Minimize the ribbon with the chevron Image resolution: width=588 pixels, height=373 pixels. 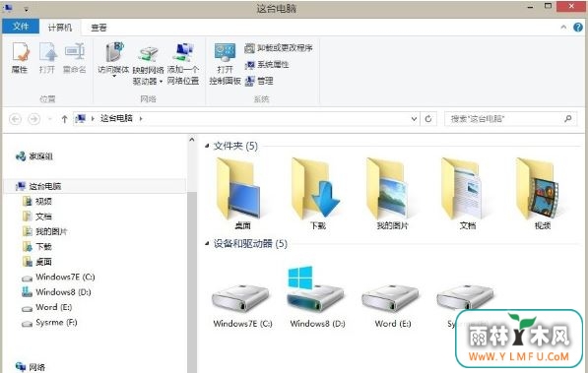point(563,27)
